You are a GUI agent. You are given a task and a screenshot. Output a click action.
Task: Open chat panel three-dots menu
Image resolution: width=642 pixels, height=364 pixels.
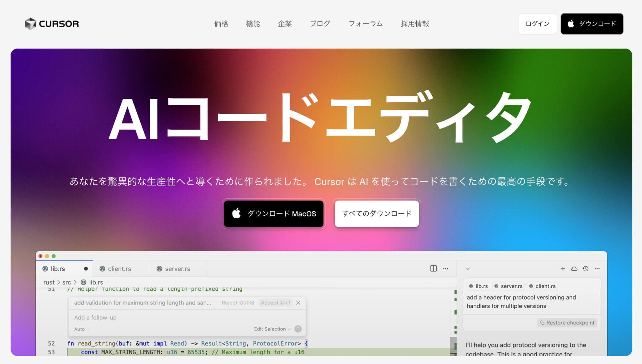(x=597, y=269)
